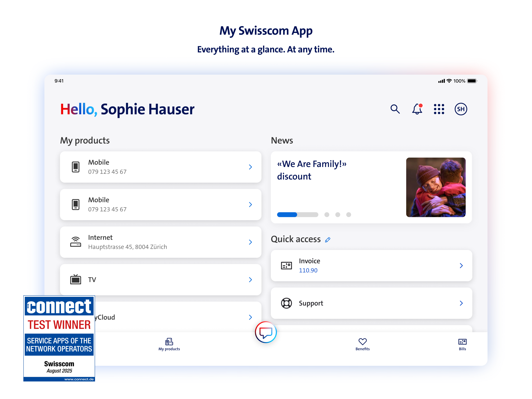Click the battery status icon
This screenshot has width=532, height=399.
472,81
